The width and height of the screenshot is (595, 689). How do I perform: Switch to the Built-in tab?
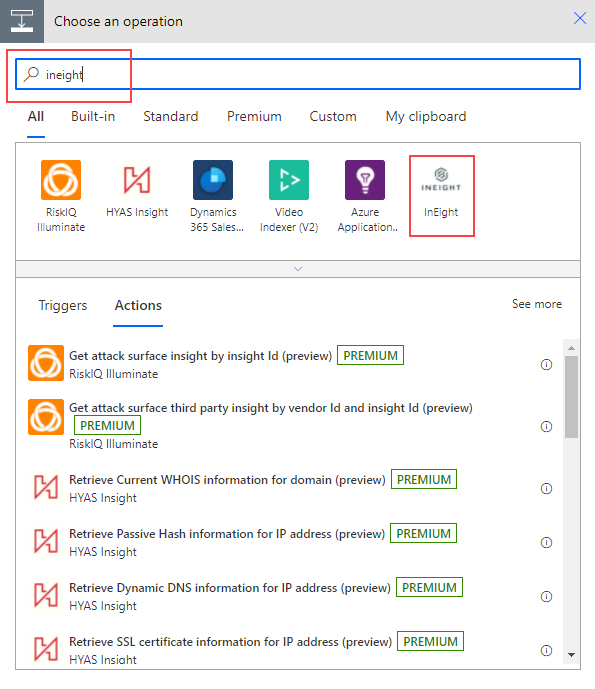click(93, 116)
